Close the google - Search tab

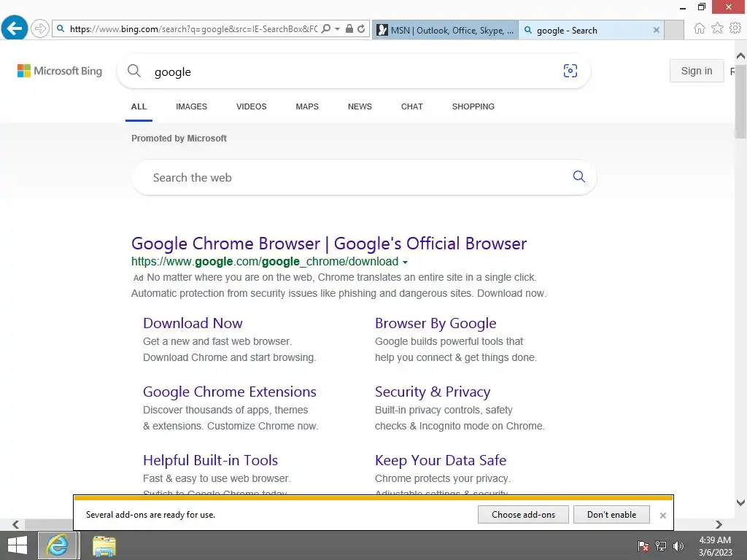[x=656, y=30]
